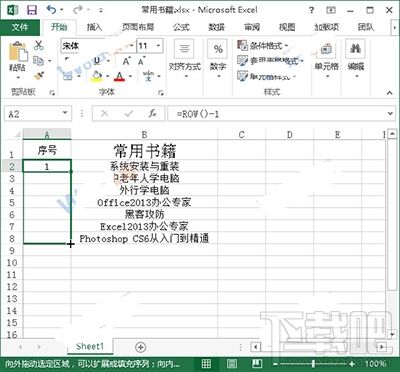Switch to the Formulas tab

181,27
